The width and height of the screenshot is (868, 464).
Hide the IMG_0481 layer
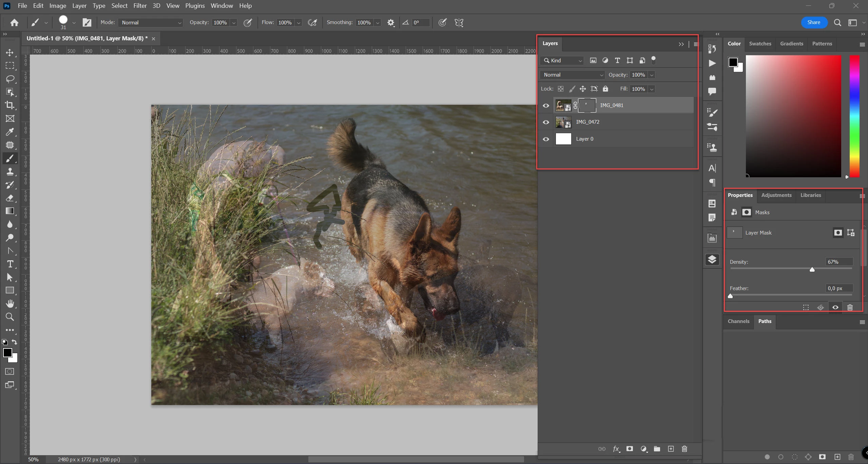[546, 106]
